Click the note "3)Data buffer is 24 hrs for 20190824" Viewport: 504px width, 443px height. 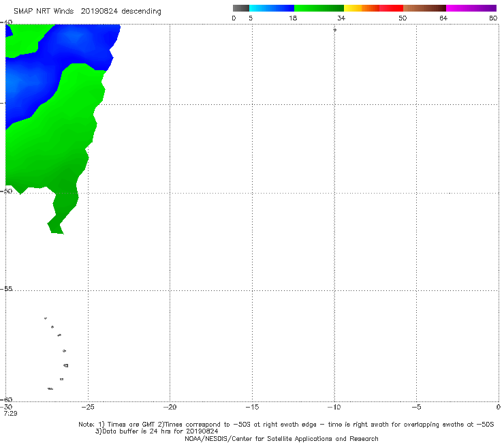[157, 431]
